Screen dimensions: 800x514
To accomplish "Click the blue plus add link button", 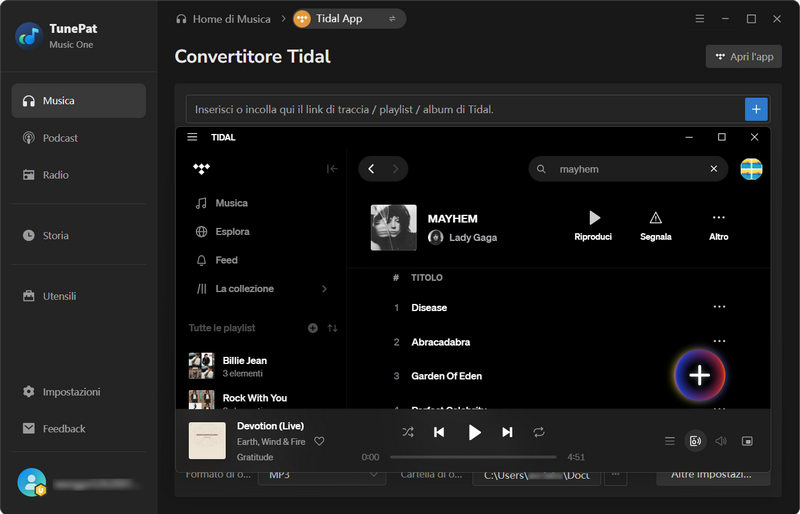I will point(756,109).
